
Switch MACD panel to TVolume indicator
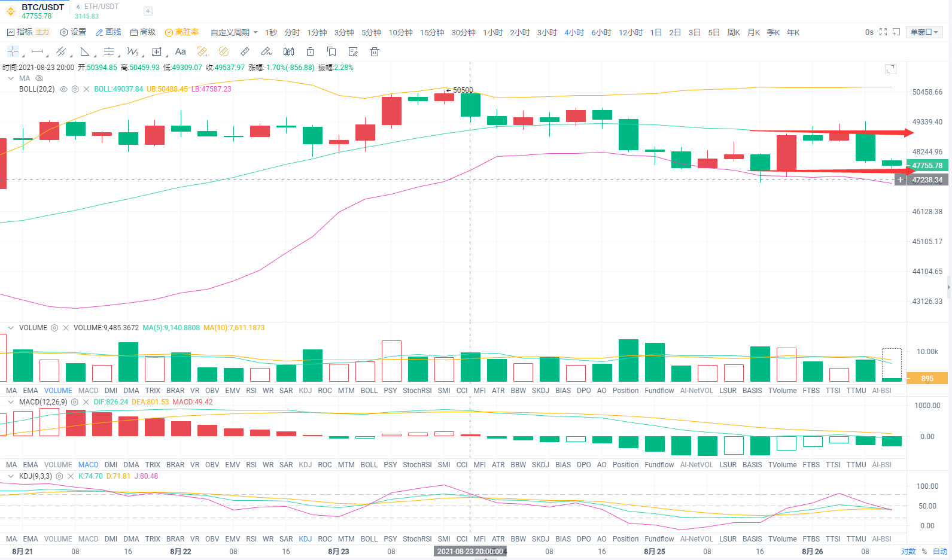[783, 465]
